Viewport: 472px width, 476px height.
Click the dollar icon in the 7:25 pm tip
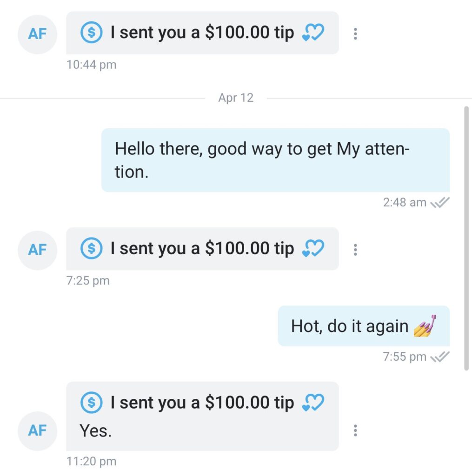pyautogui.click(x=91, y=249)
